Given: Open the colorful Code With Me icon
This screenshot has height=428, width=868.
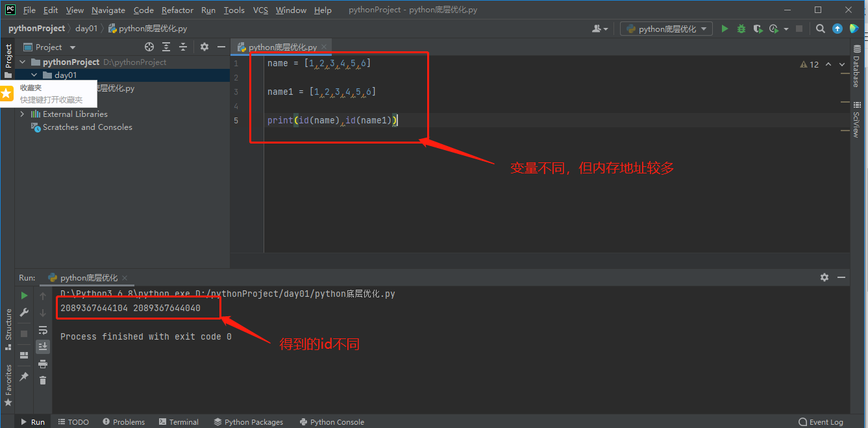Looking at the screenshot, I should 854,29.
